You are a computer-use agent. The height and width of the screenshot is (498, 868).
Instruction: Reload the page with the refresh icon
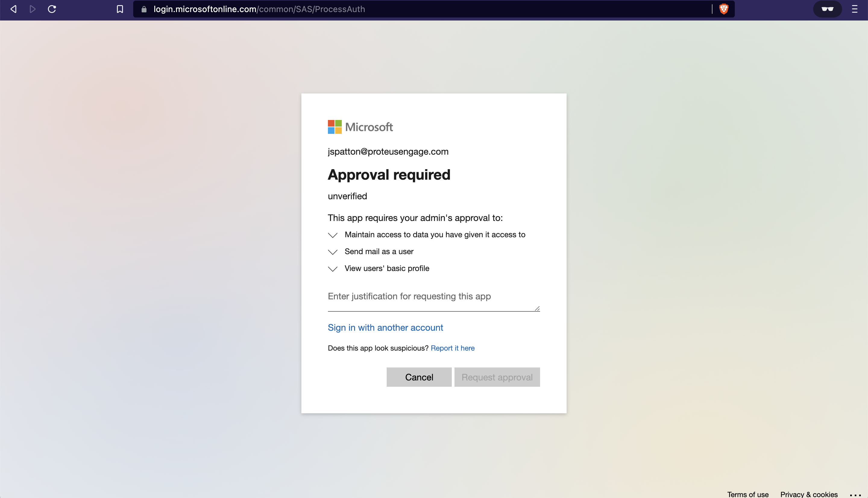[x=52, y=9]
